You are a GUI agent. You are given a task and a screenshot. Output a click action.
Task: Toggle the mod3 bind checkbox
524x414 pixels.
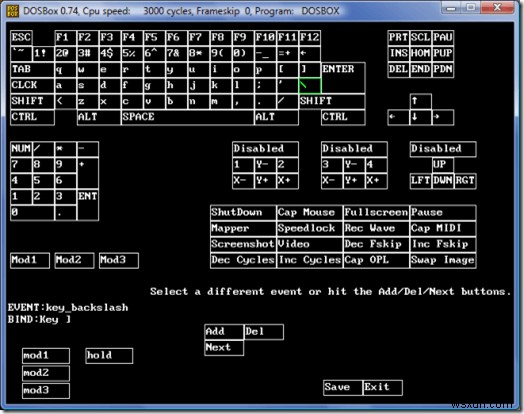[46, 391]
